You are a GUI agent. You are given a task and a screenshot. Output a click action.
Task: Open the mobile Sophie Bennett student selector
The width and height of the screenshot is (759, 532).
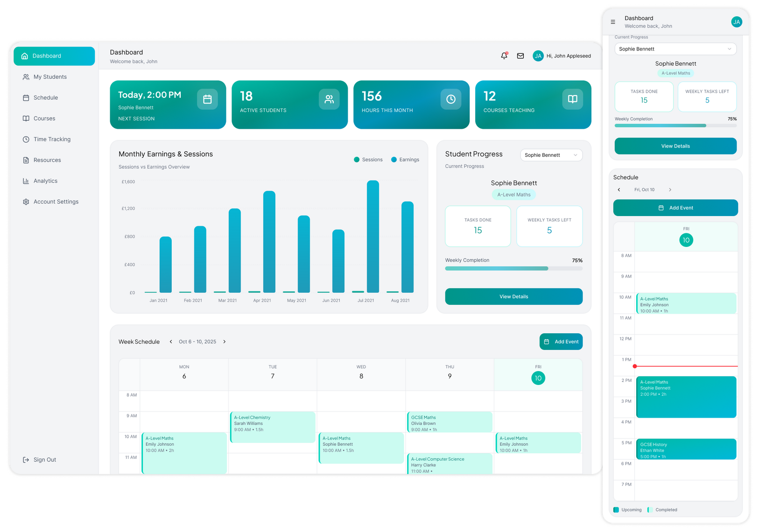[x=675, y=49]
